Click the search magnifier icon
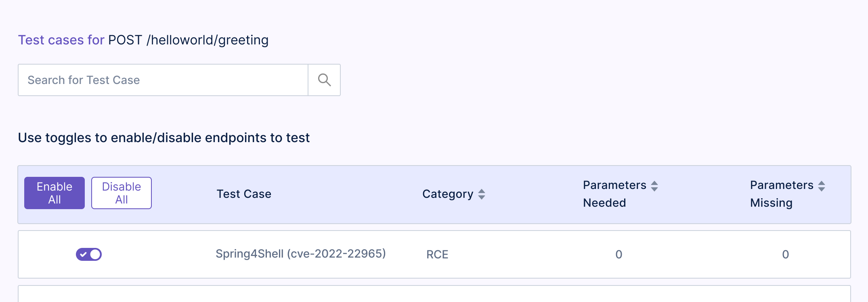The height and width of the screenshot is (302, 868). (x=324, y=80)
